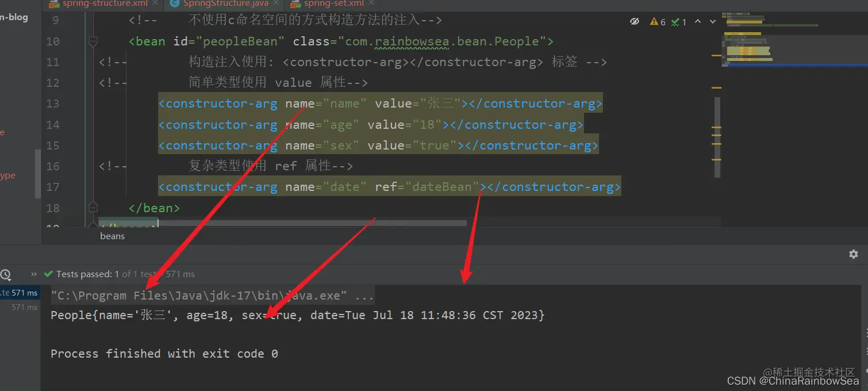Select the lower gray 571 ms row
Viewport: 868px width, 391px height.
[25, 308]
